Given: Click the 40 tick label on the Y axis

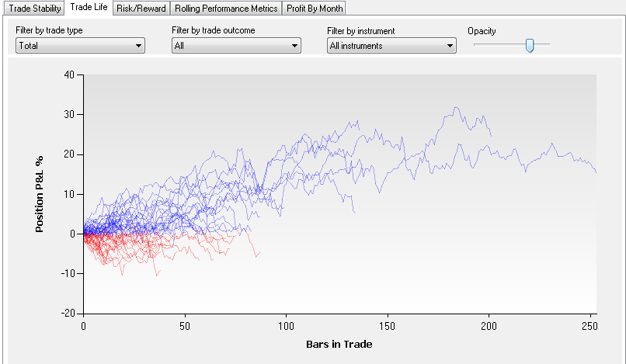Looking at the screenshot, I should (x=68, y=75).
